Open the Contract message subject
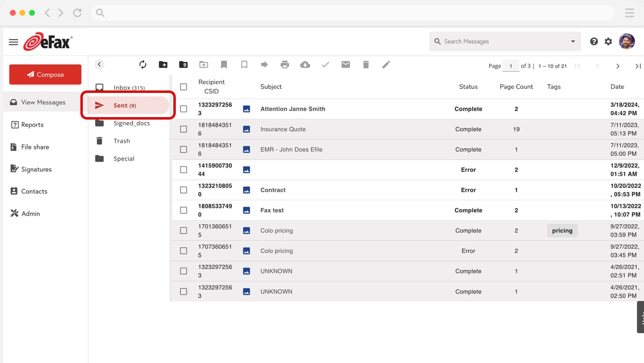This screenshot has width=644, height=363. [x=273, y=190]
